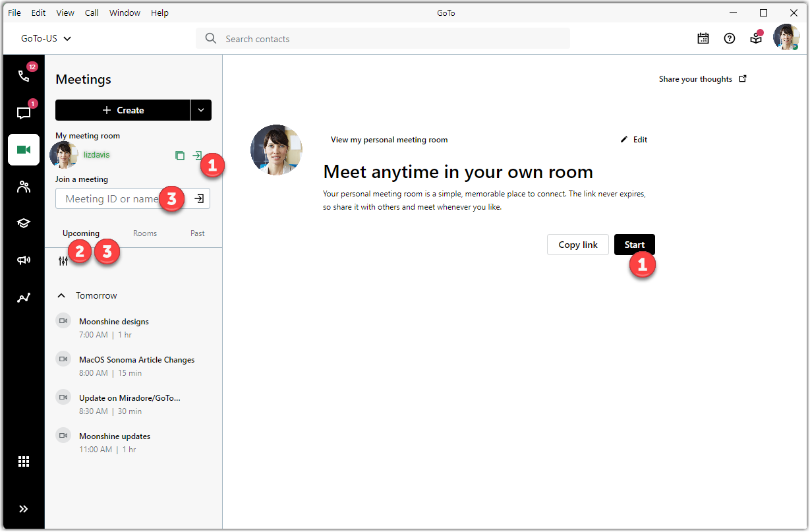Click the Start button
810x532 pixels.
[635, 245]
